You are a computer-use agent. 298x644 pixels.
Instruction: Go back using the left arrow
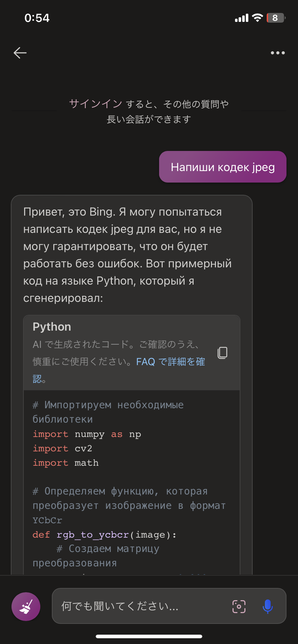click(20, 53)
